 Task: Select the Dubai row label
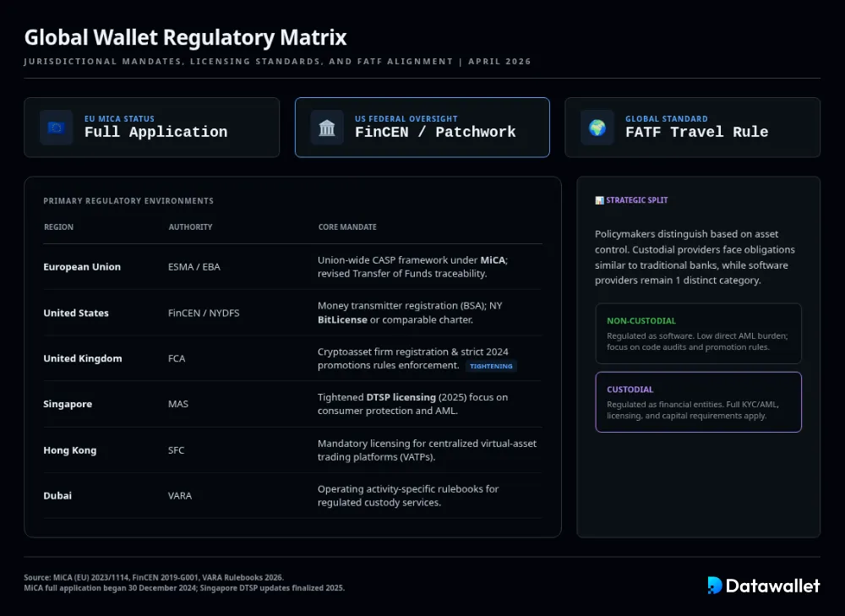pyautogui.click(x=57, y=495)
